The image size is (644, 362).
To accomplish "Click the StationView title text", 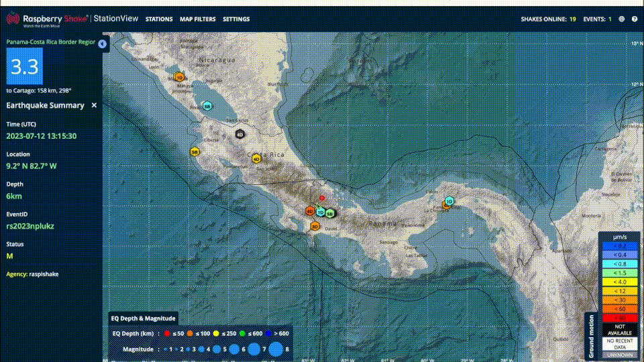I will click(x=116, y=19).
